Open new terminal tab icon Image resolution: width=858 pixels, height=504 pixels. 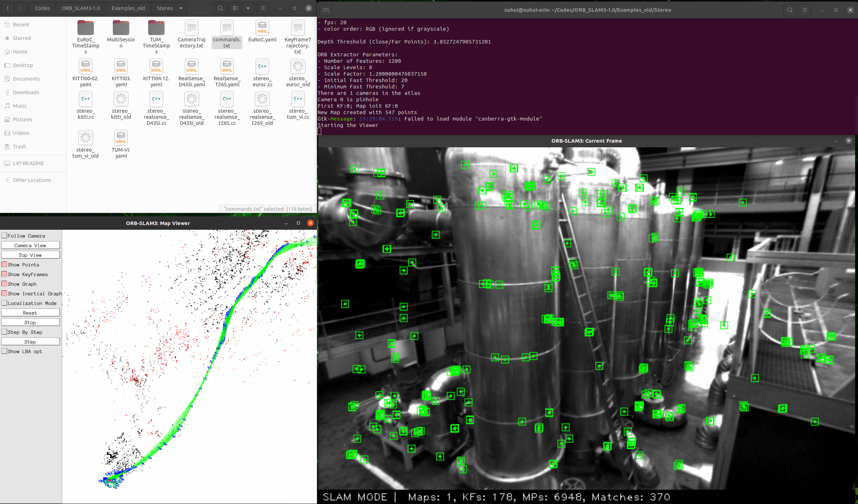coord(326,10)
